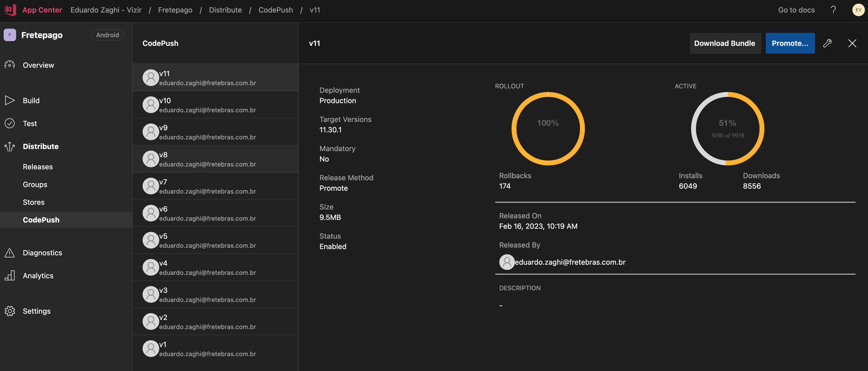Click the Test checkmark icon

(10, 123)
